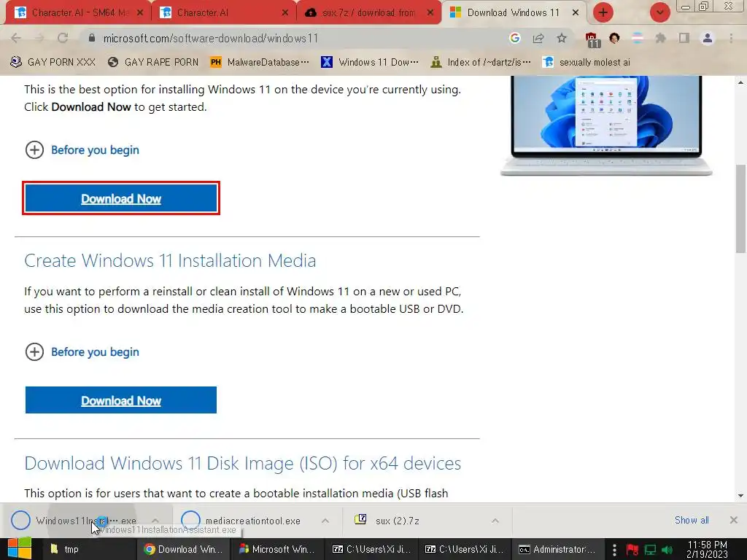The image size is (747, 560).
Task: Click the taskbar clock showing 11:58 PM
Action: (707, 549)
